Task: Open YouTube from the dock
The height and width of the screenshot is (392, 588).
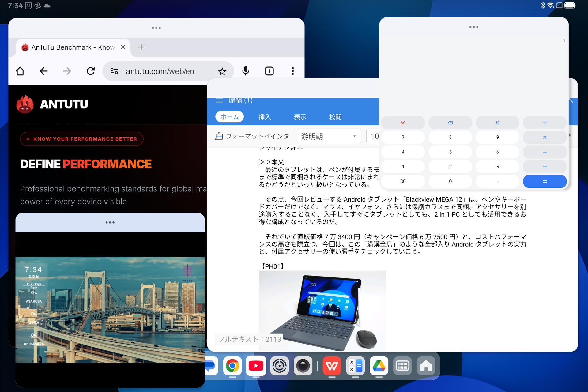Action: (256, 366)
